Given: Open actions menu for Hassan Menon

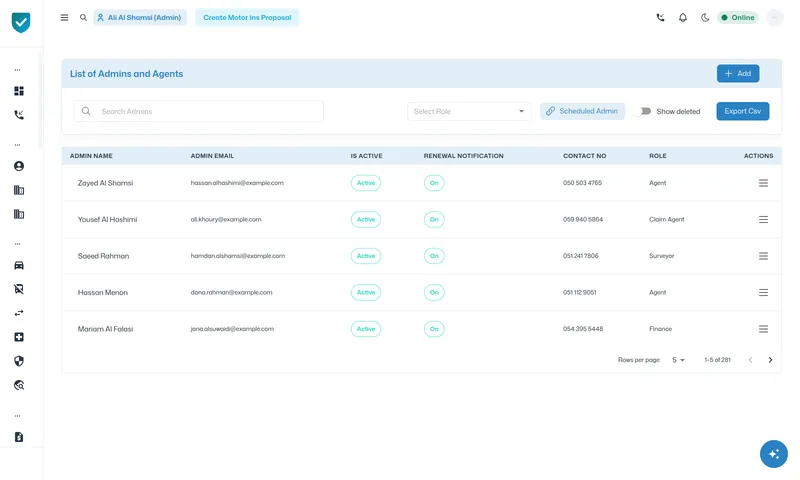Looking at the screenshot, I should [x=763, y=292].
